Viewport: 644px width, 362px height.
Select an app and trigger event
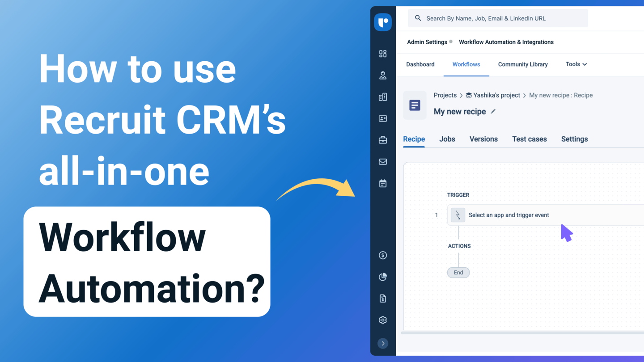pyautogui.click(x=508, y=215)
